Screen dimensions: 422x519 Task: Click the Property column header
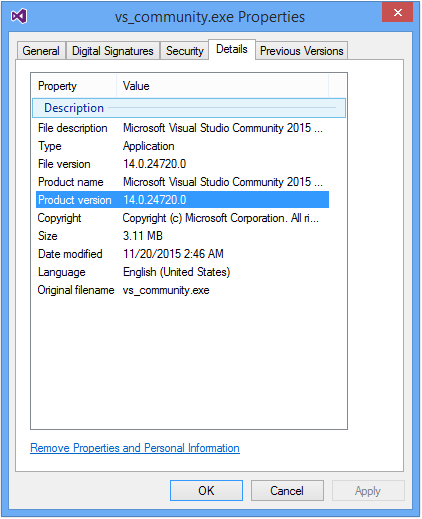click(x=75, y=86)
